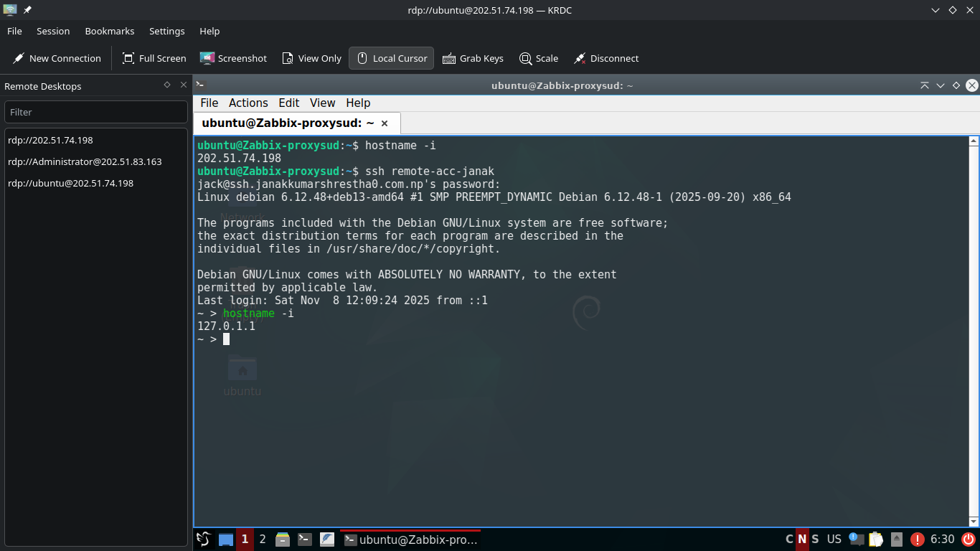Toggle the Local Cursor option
Screen dimensions: 980x551
pos(392,59)
